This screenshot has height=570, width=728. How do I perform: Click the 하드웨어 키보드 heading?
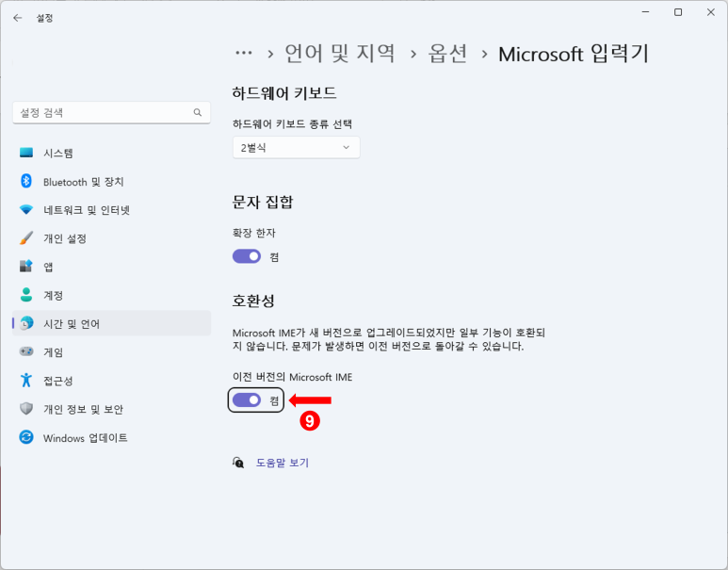tap(284, 93)
